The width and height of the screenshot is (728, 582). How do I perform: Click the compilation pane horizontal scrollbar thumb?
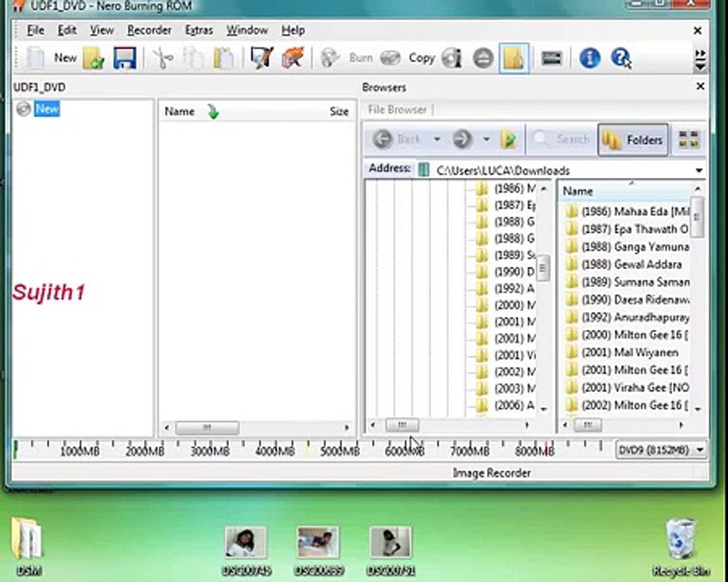(x=207, y=428)
